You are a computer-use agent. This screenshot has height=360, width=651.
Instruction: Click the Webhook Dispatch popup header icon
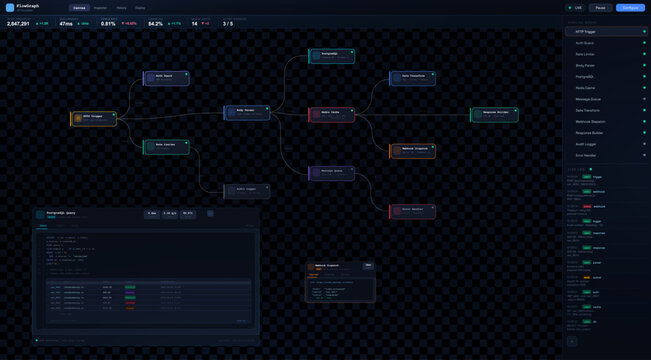point(311,267)
